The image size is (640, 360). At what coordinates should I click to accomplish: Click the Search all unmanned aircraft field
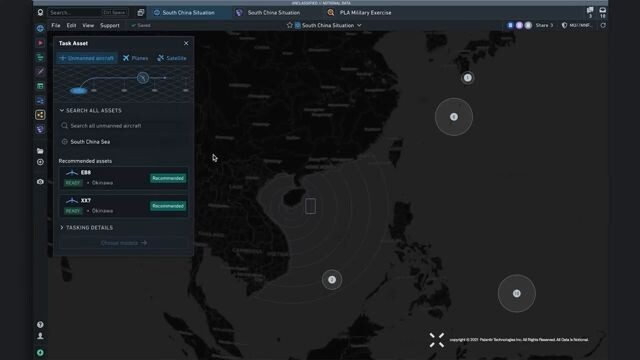123,126
